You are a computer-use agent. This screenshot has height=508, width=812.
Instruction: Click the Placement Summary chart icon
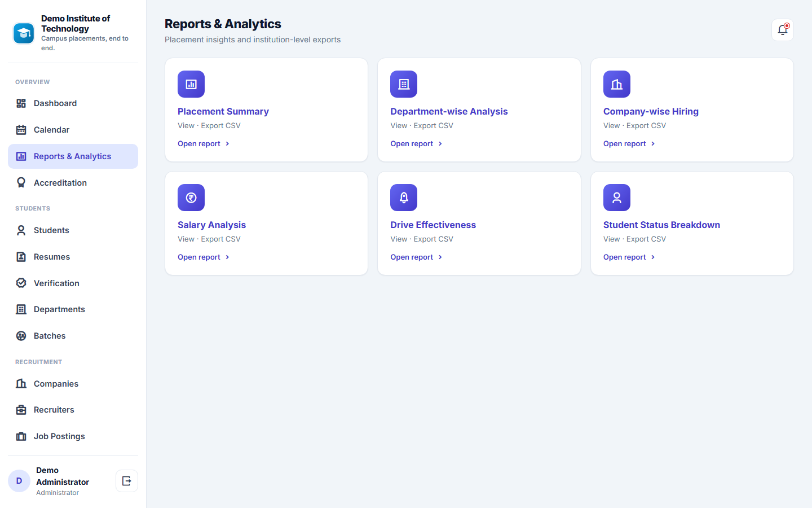tap(191, 84)
